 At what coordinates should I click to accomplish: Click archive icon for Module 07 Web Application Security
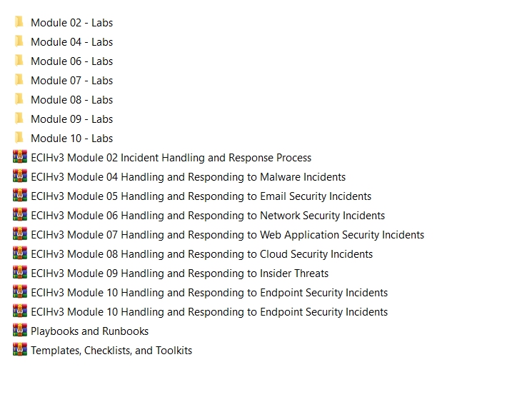pos(20,234)
